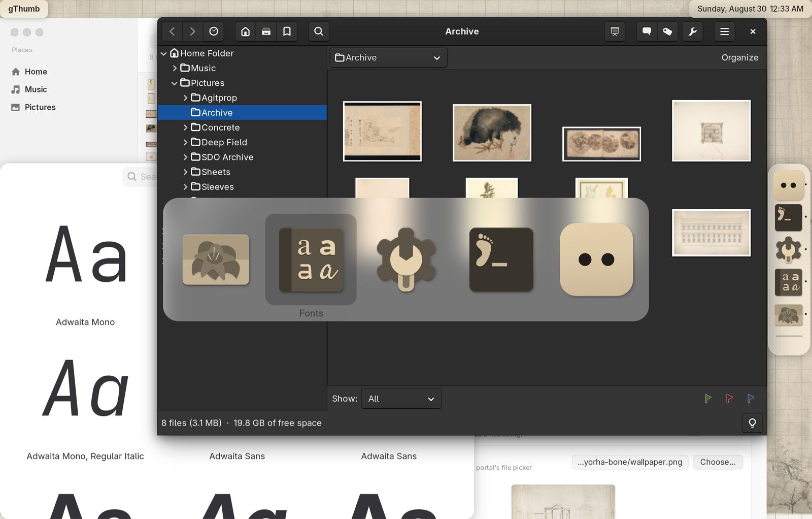The image size is (812, 519).
Task: Open the two-dots face icon in dock
Action: pos(788,185)
